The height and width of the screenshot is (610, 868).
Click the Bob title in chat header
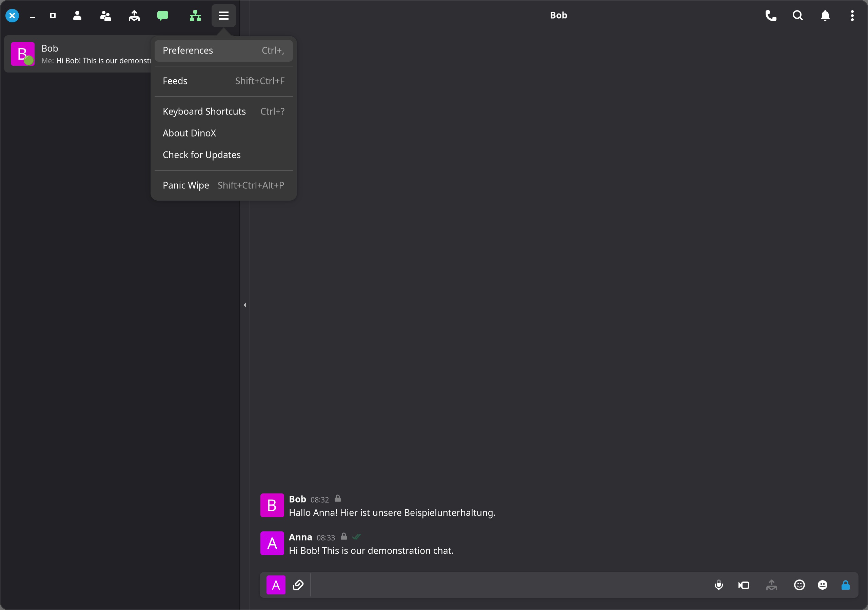coord(558,16)
